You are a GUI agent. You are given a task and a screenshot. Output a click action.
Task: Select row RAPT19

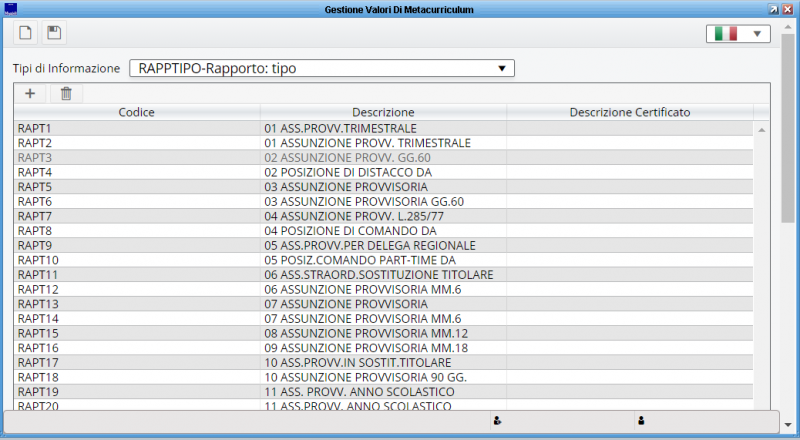coord(384,392)
